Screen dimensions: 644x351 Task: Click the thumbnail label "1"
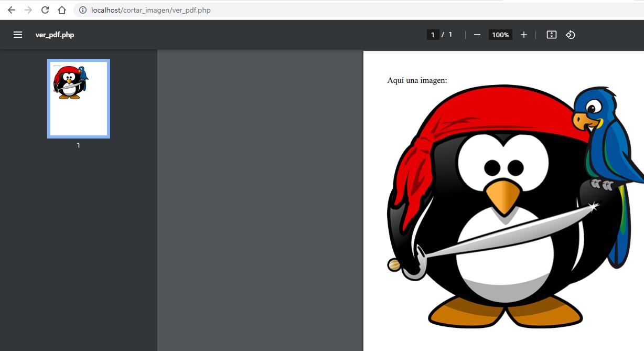(79, 145)
